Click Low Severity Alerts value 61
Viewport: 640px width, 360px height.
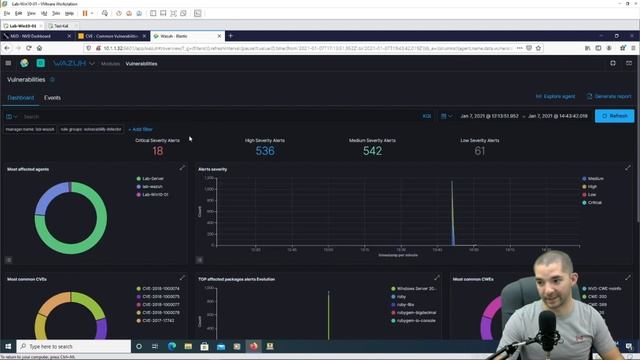480,151
